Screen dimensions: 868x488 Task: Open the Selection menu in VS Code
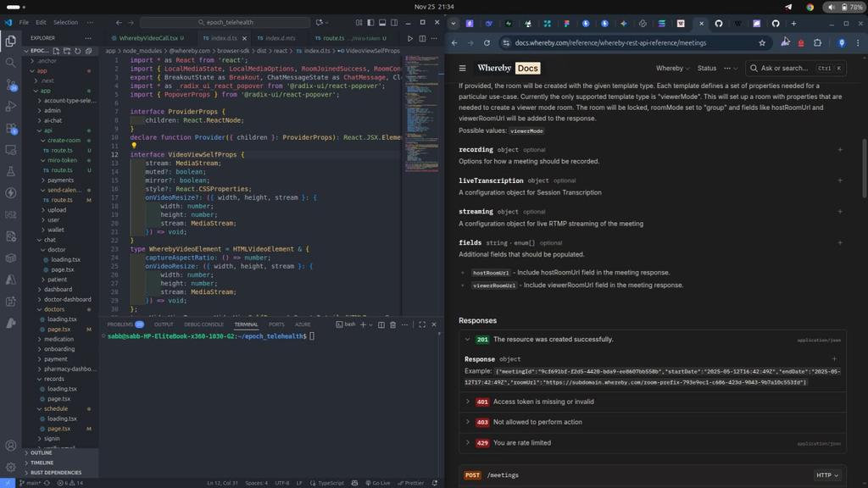click(x=65, y=23)
